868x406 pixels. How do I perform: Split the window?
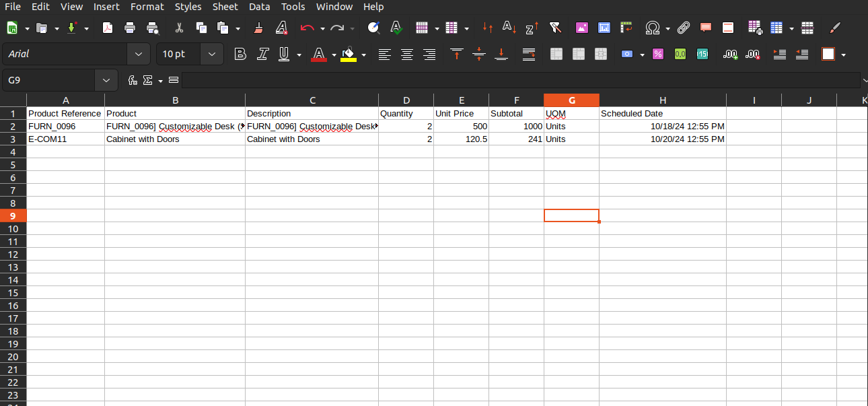808,28
